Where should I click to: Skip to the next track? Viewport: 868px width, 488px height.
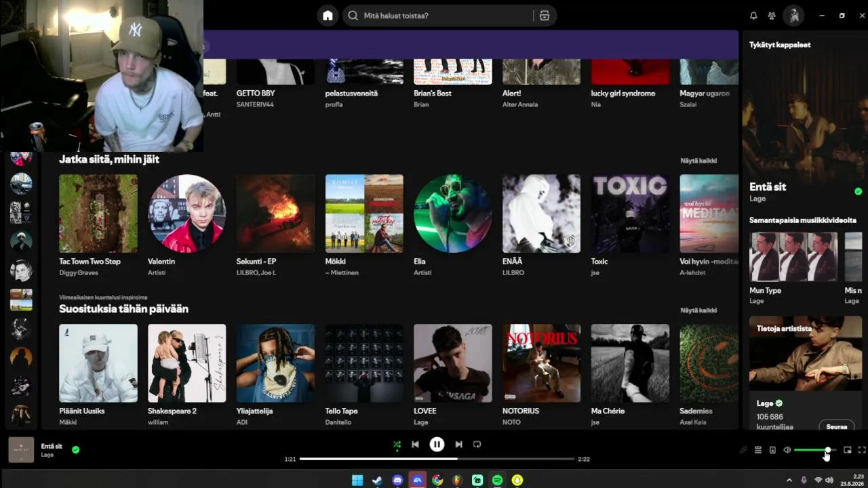coord(458,445)
